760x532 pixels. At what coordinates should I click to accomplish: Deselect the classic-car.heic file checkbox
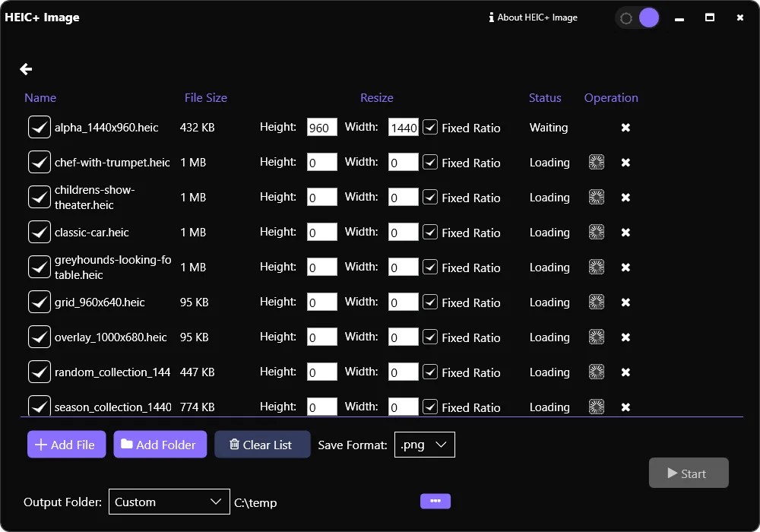40,232
